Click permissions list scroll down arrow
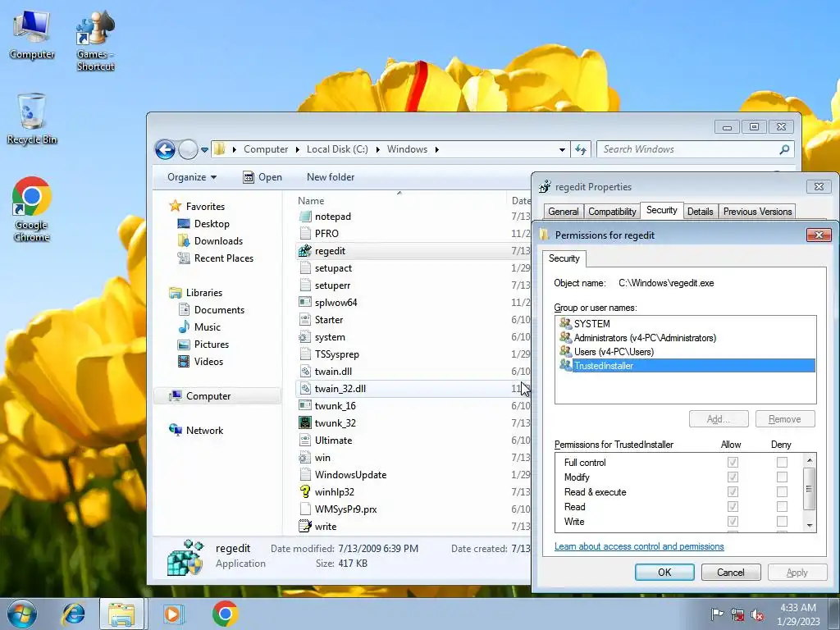 pos(810,526)
